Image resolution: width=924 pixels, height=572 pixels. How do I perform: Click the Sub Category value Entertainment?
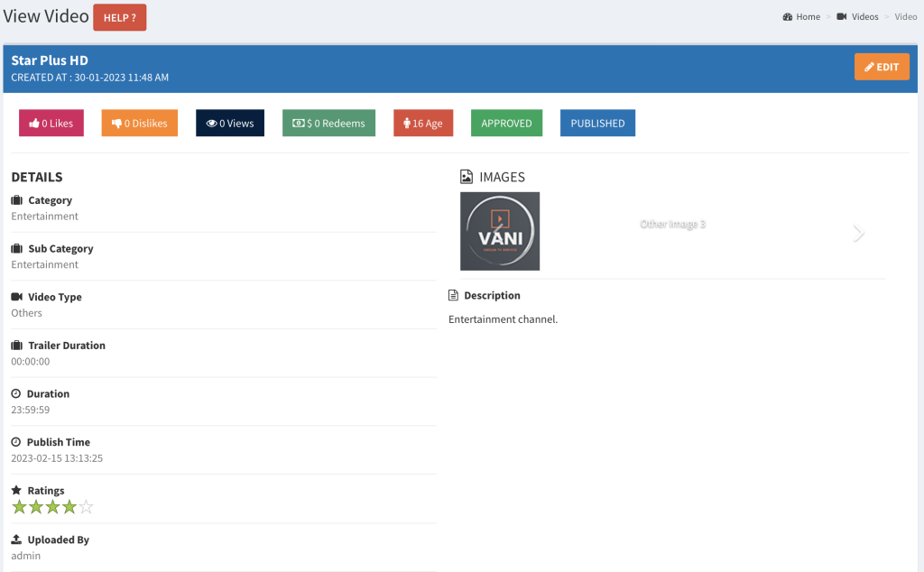[x=45, y=264]
